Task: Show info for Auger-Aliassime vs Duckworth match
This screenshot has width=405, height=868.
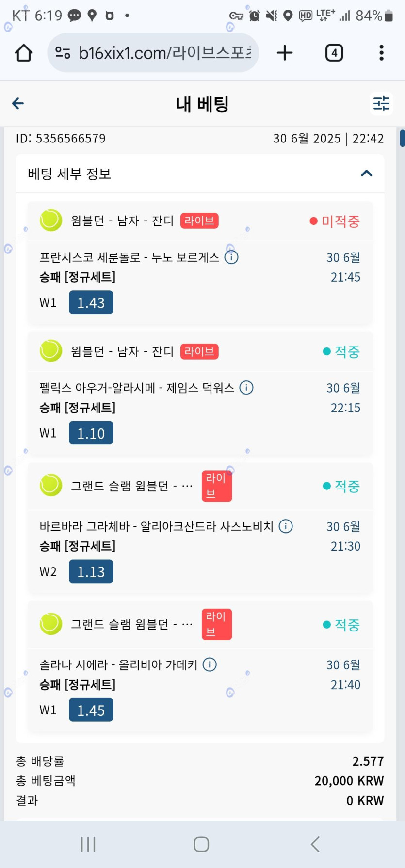Action: coord(246,388)
